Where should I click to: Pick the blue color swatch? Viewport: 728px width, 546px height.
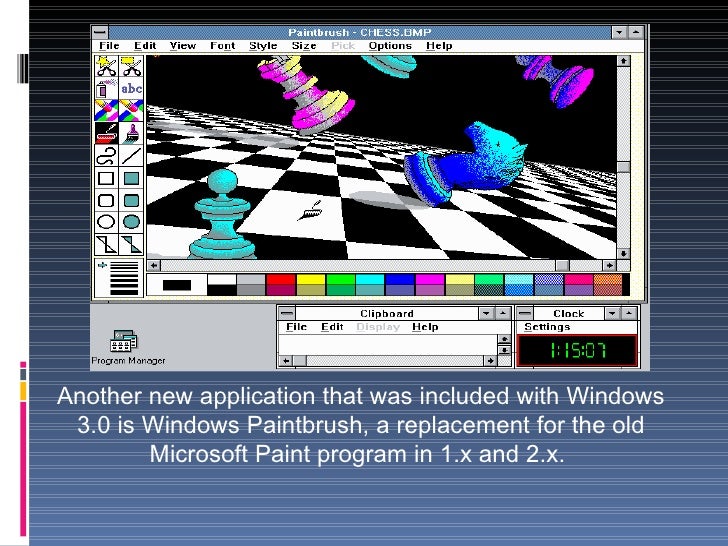click(x=400, y=279)
